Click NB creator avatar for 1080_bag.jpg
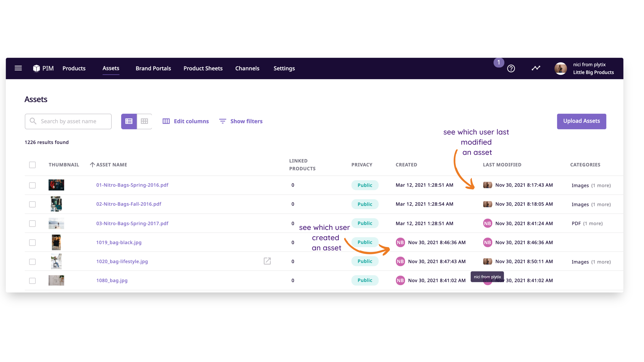Screen dimensions: 644x362 (400, 280)
